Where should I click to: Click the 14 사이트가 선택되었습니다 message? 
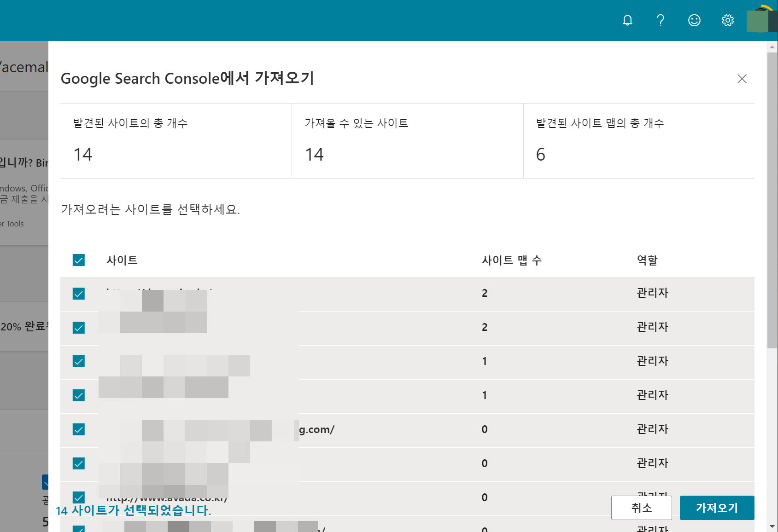point(133,510)
